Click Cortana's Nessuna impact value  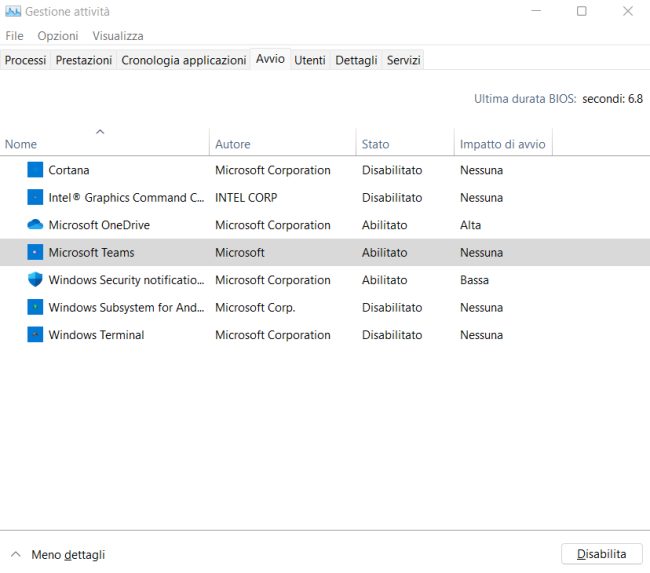pos(481,170)
